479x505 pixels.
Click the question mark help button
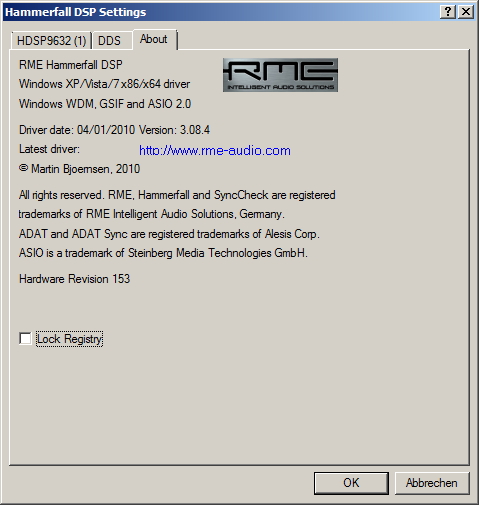point(448,12)
